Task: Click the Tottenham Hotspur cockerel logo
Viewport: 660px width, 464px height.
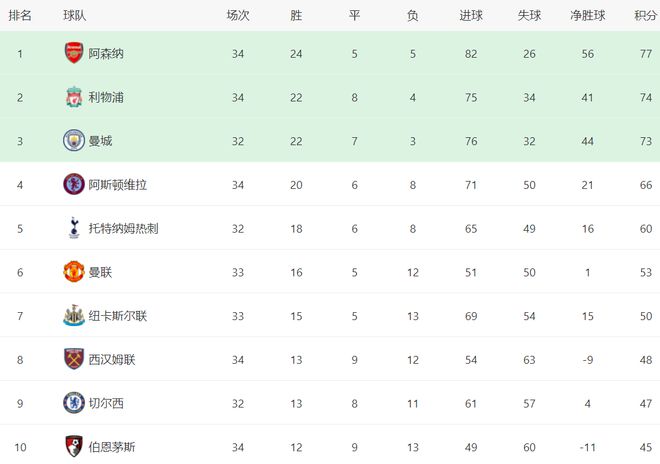Action: (x=74, y=228)
